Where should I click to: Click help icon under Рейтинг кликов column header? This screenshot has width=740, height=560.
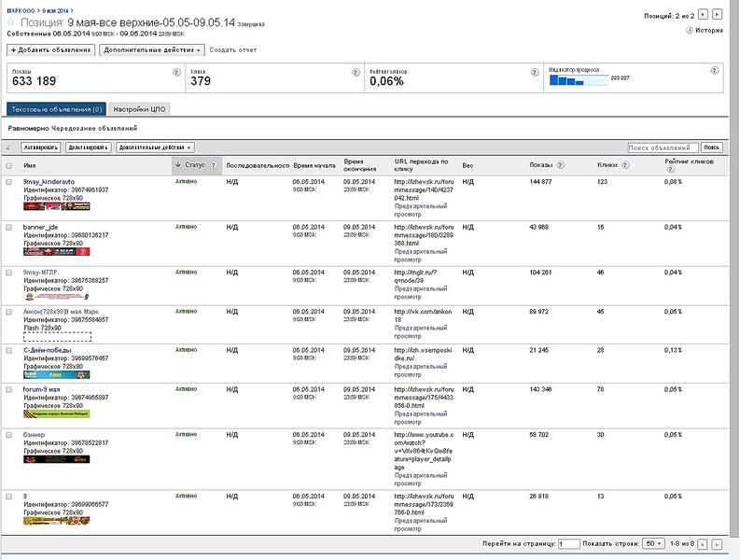tap(671, 170)
